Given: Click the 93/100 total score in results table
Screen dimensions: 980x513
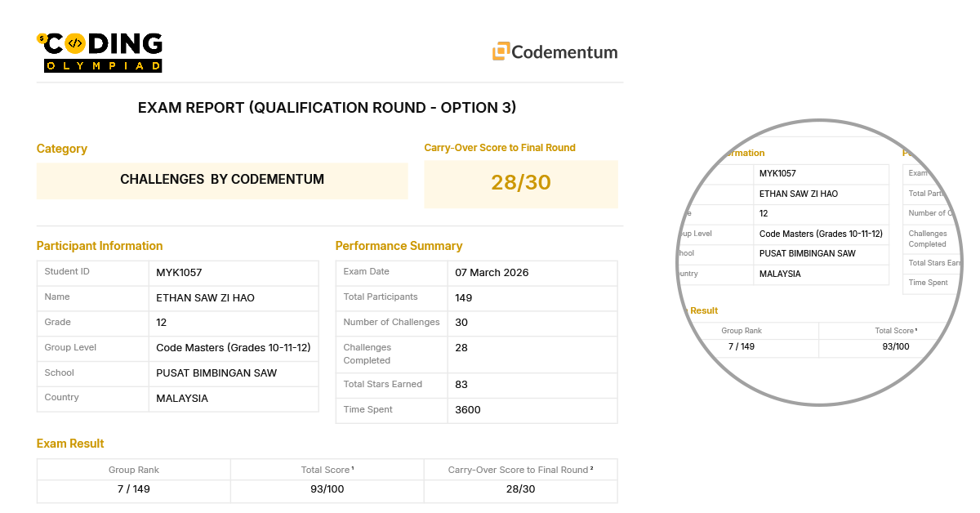Looking at the screenshot, I should (x=327, y=489).
